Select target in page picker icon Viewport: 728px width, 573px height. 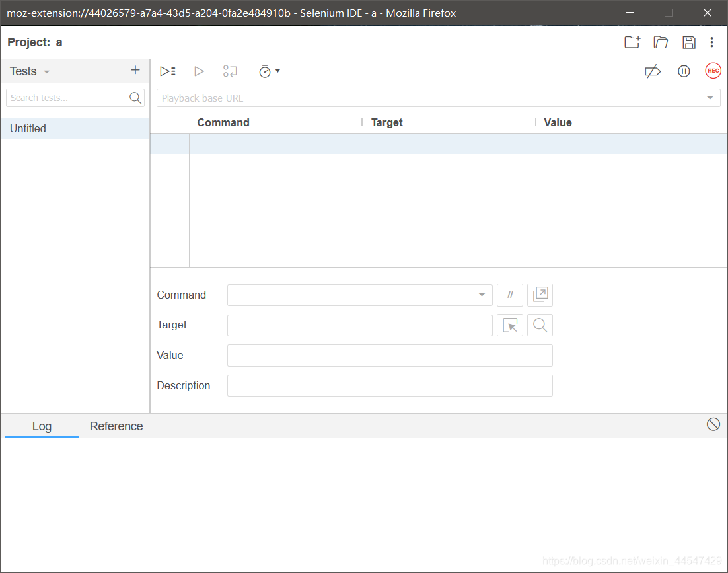pos(510,325)
